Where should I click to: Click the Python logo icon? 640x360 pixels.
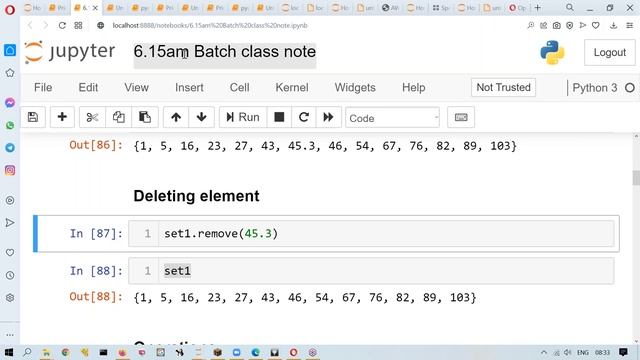552,53
